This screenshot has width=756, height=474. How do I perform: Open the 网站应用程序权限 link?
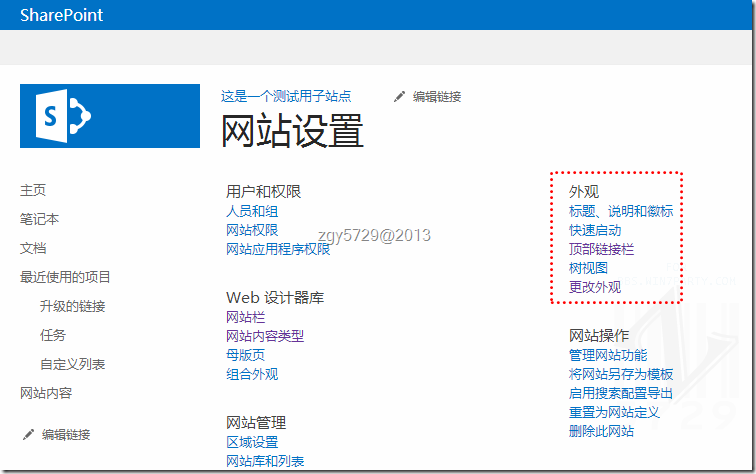click(278, 249)
